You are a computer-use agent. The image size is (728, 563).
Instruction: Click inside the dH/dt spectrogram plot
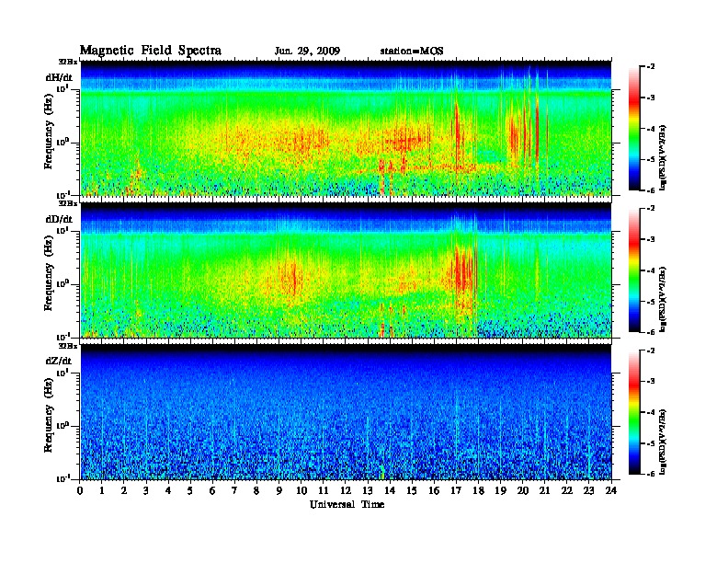346,128
